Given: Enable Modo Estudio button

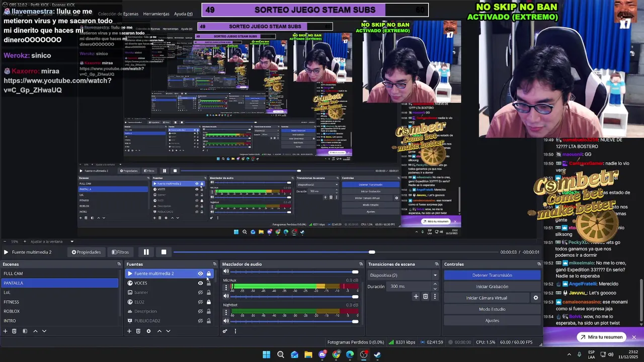Looking at the screenshot, I should tap(492, 309).
